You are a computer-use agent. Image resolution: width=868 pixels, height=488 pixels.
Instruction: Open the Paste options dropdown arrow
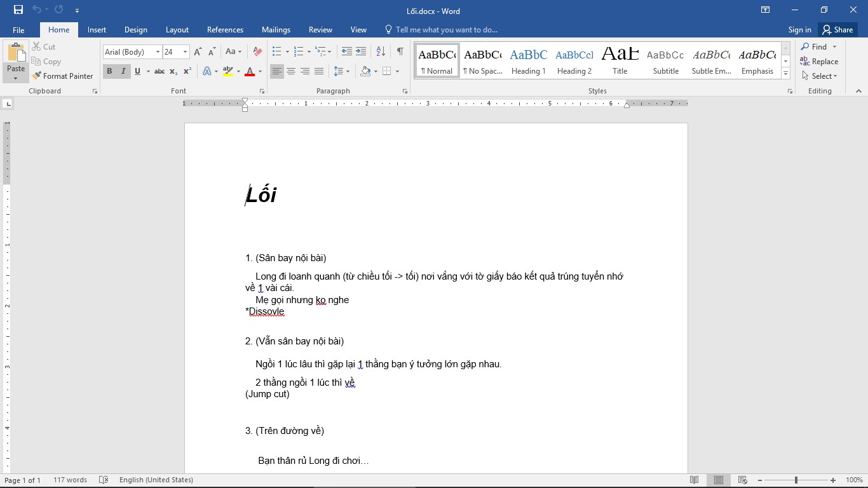coord(16,79)
